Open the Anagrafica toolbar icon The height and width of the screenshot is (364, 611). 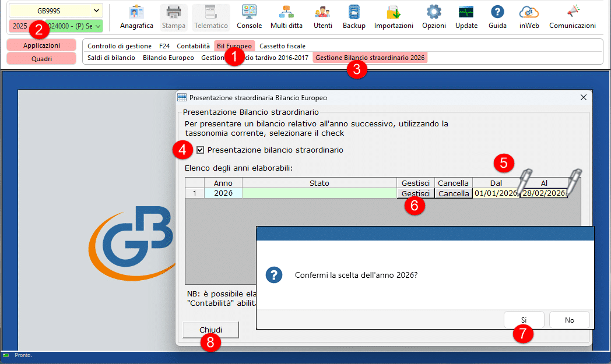point(136,17)
